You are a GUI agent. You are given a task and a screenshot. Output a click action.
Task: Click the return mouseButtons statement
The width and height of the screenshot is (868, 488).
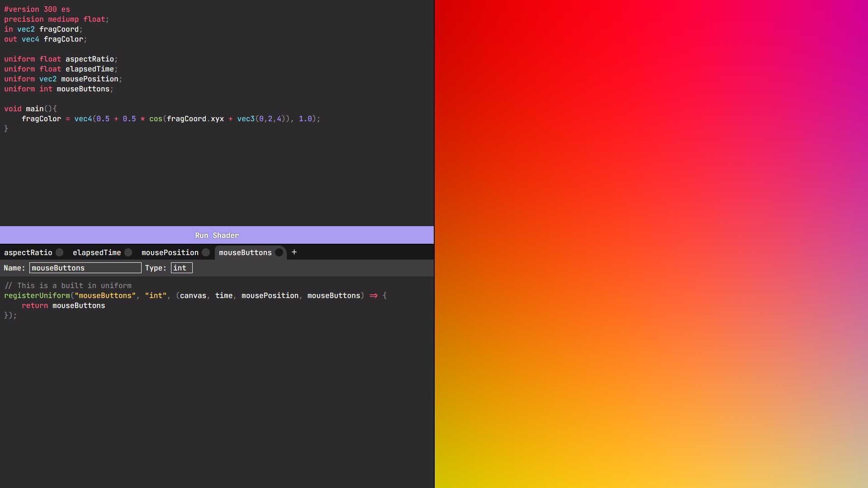click(x=63, y=305)
